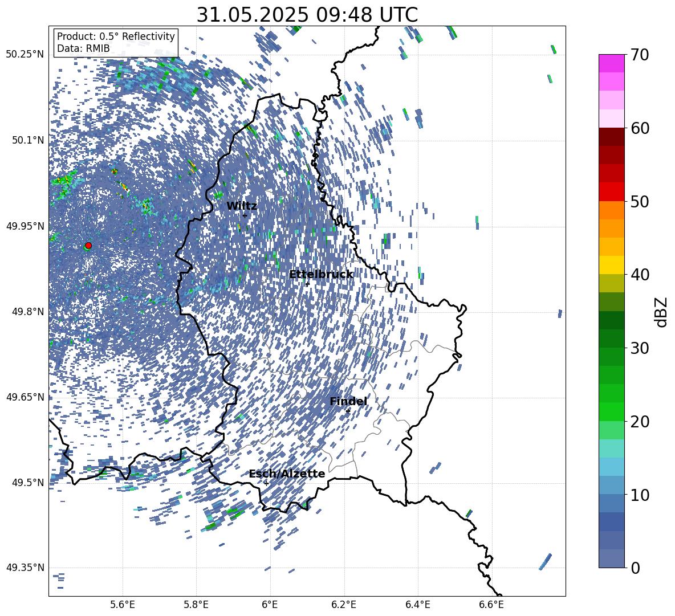Click the 0 tick on colorbar
Viewport: 675px width, 616px height.
coord(635,568)
